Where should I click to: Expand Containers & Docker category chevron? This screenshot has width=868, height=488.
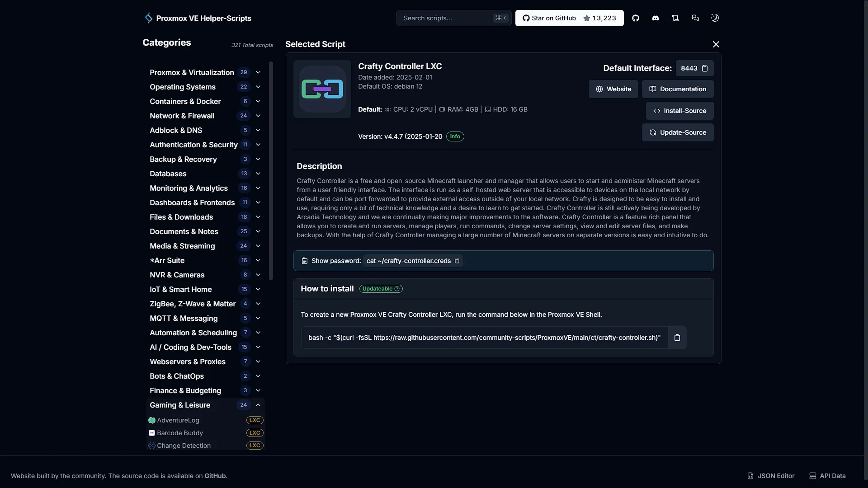point(258,101)
